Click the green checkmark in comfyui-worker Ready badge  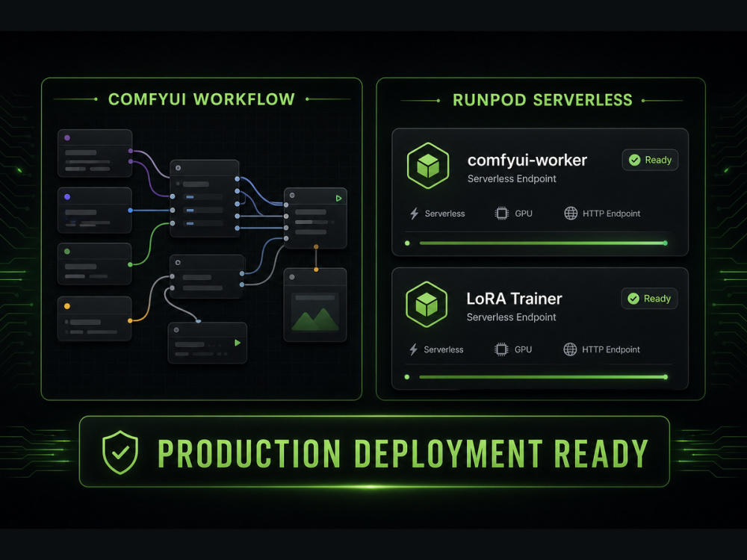(634, 160)
